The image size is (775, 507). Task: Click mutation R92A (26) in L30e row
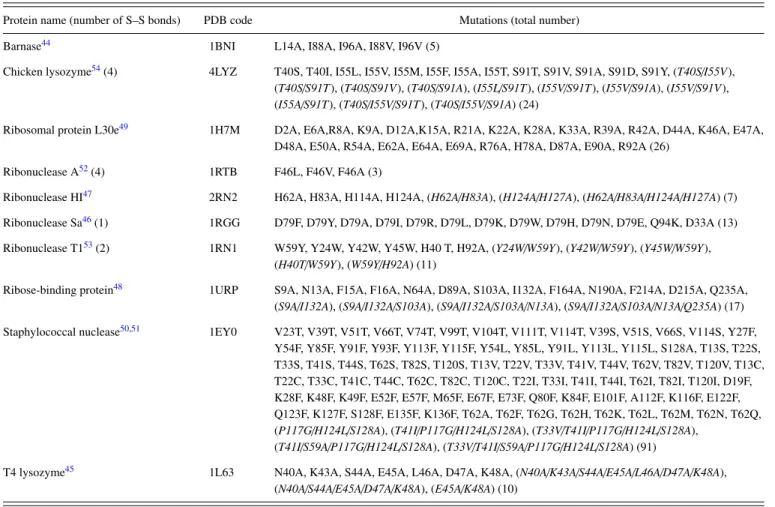[644, 147]
